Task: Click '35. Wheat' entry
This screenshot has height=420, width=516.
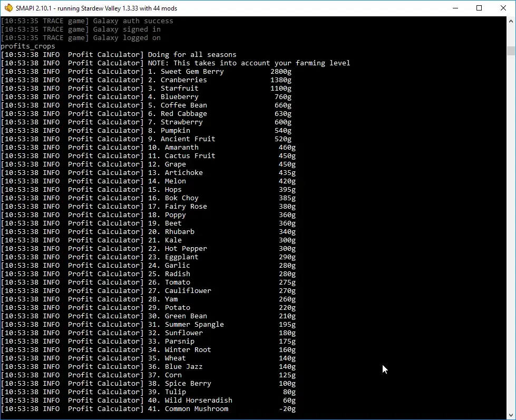Action: (x=167, y=358)
